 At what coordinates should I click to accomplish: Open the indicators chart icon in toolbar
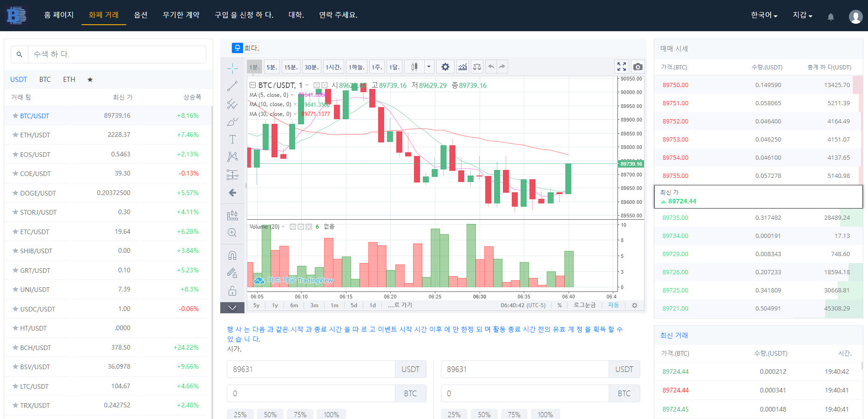(462, 67)
